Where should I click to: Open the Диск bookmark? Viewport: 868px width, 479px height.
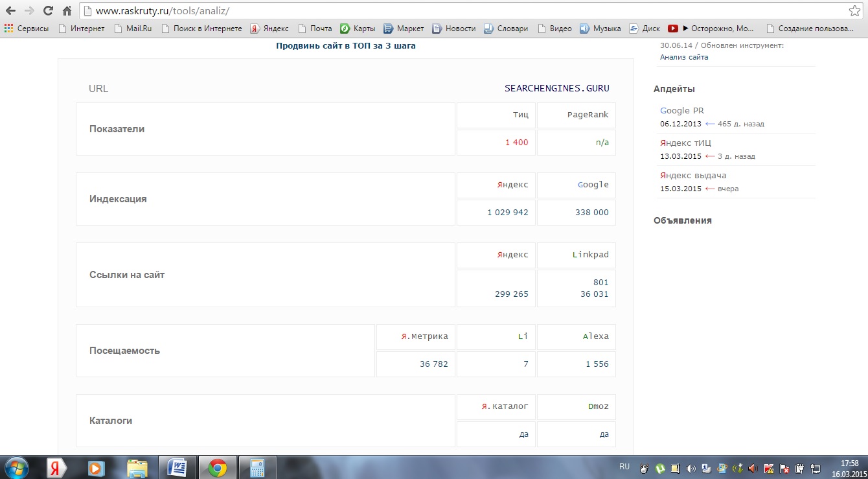click(645, 29)
